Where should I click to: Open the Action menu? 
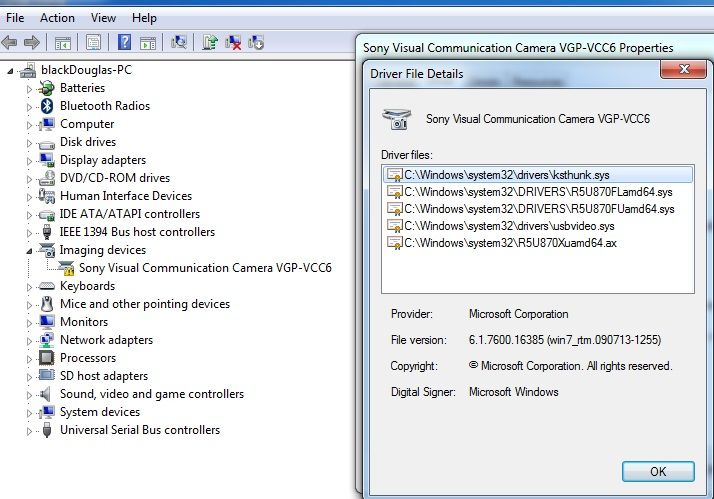[57, 18]
